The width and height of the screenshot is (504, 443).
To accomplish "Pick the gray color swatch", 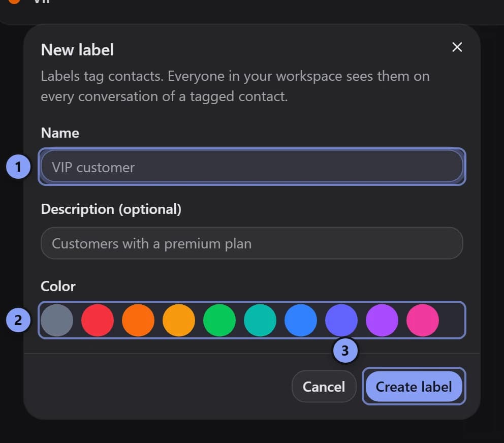I will coord(57,320).
